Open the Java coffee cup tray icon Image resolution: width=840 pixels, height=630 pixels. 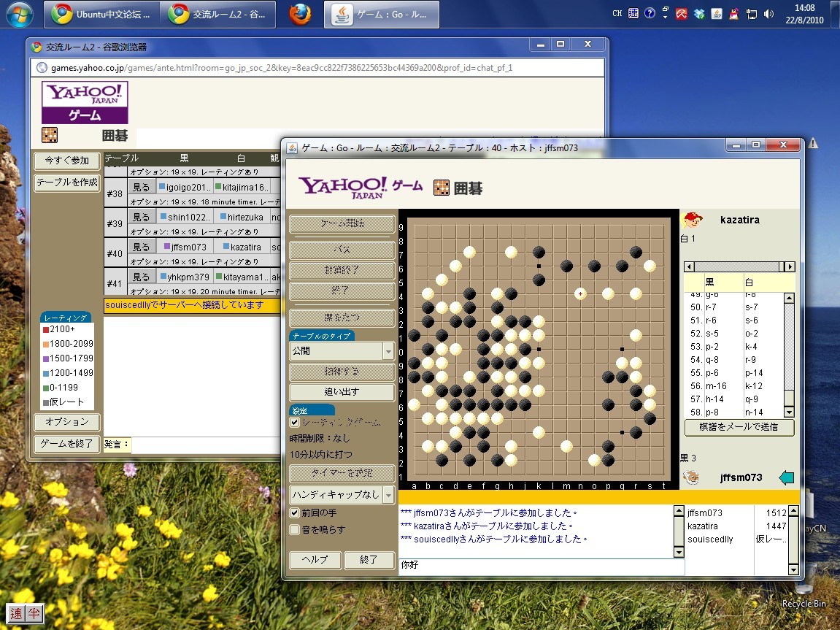[717, 14]
